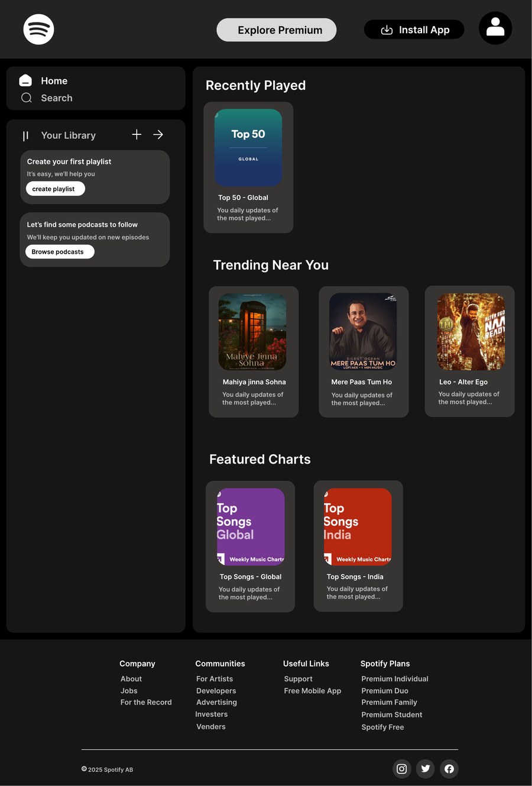The width and height of the screenshot is (532, 786).
Task: Click the Useful Links footer heading
Action: click(306, 664)
